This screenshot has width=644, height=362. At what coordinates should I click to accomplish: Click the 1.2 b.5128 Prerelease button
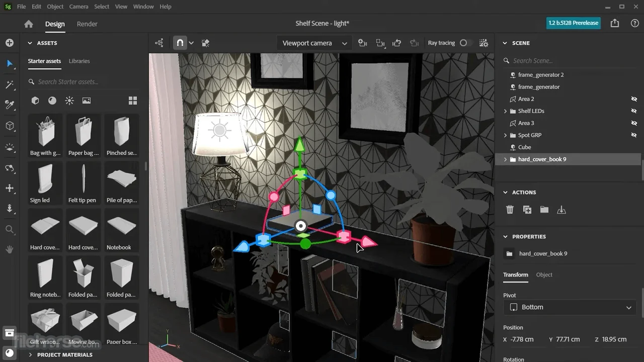pos(574,23)
